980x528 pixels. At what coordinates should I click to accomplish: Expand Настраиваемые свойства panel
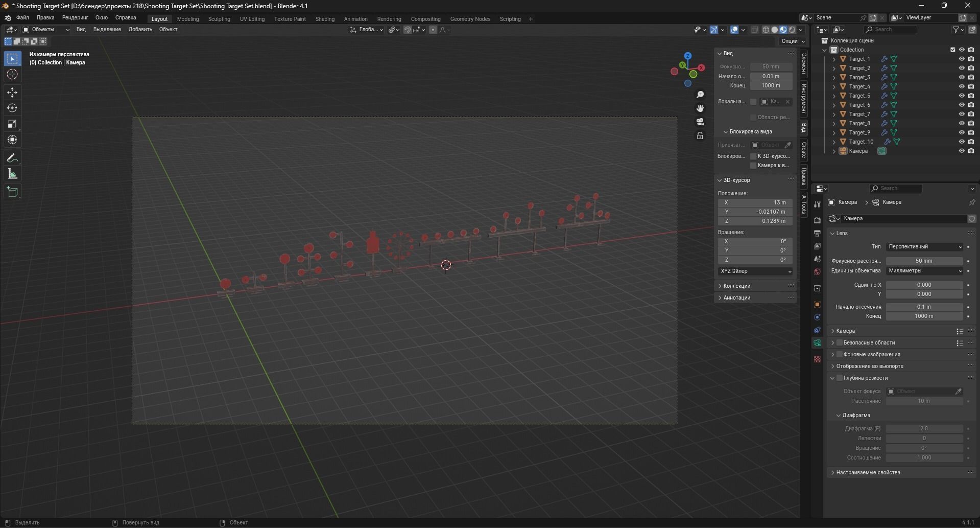[x=868, y=473]
